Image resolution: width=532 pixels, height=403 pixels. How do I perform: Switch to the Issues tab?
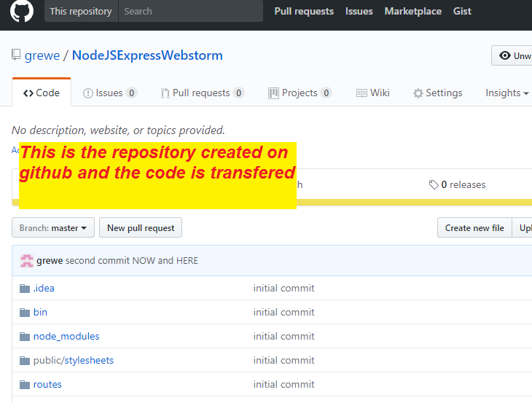point(109,93)
